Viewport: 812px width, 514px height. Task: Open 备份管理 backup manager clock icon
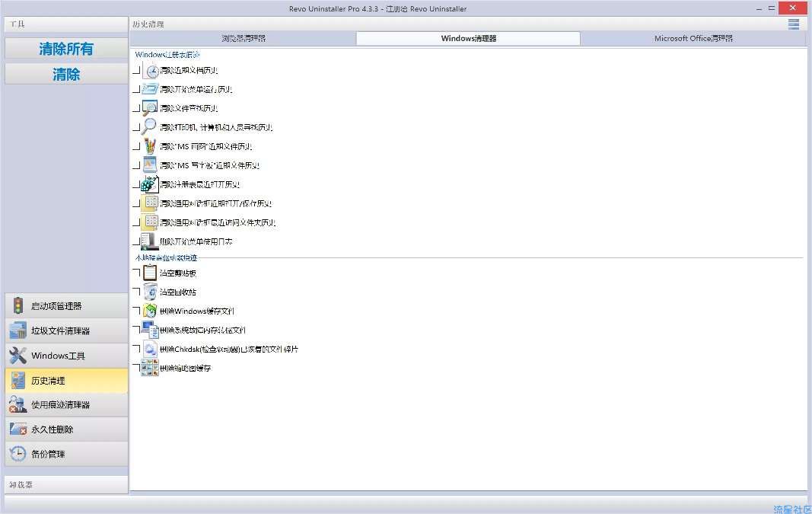pos(18,454)
